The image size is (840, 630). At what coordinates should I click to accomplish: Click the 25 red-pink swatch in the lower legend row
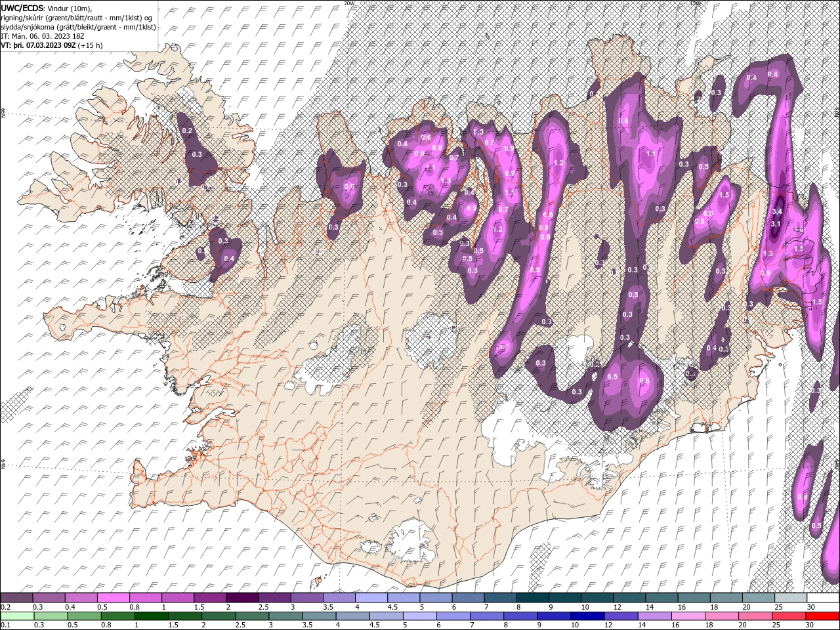tap(789, 616)
